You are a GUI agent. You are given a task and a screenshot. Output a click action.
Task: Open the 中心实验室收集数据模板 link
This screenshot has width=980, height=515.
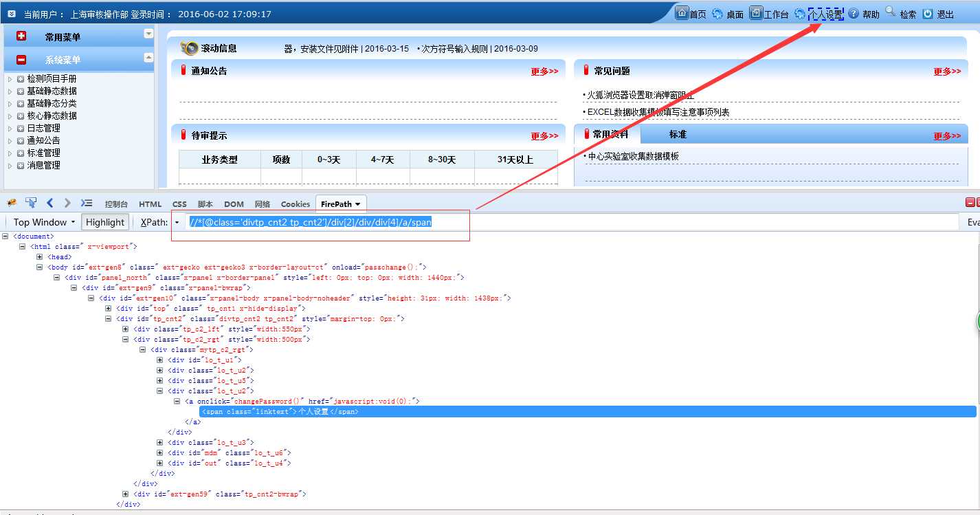[633, 156]
